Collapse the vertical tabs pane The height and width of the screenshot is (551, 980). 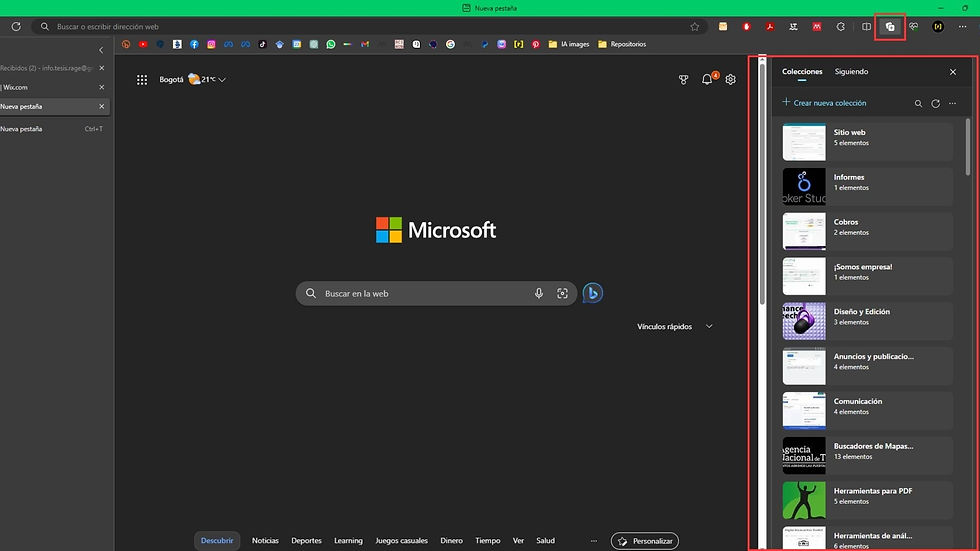point(101,50)
